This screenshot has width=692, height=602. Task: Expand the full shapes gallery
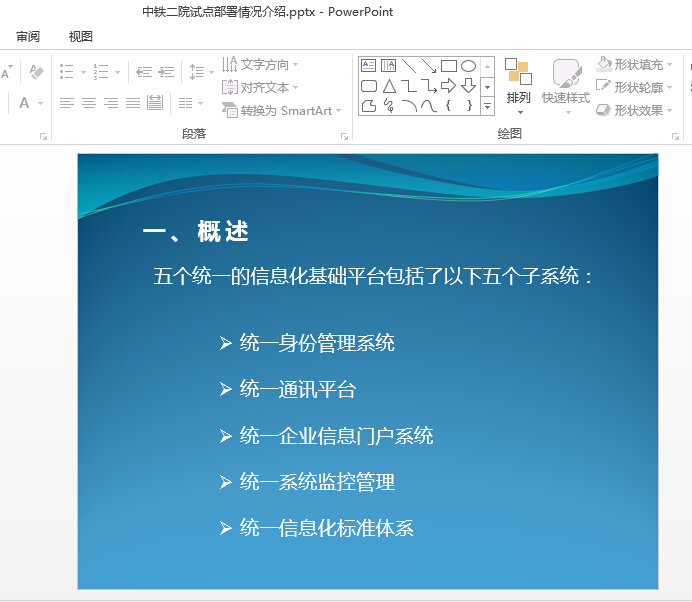(x=487, y=106)
